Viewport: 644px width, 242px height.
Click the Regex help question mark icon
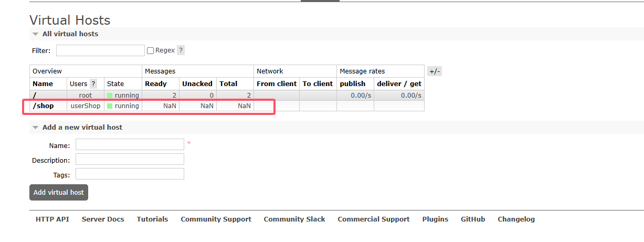(181, 50)
